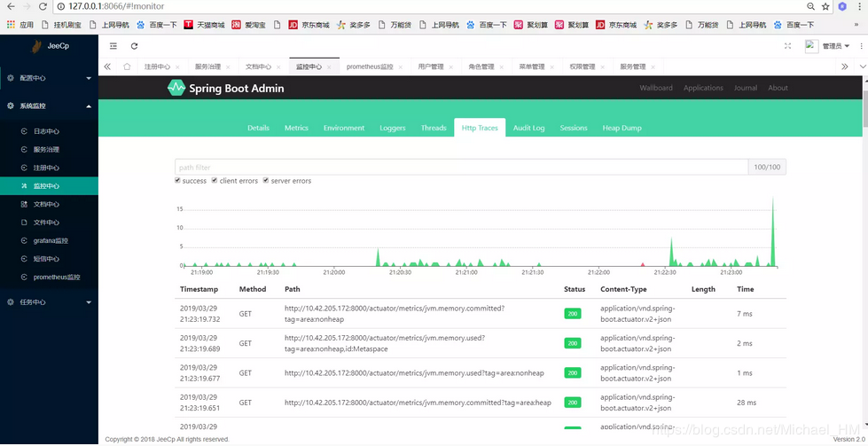Screen dimensions: 868x446
Task: Switch to the Metrics tab
Action: 296,128
